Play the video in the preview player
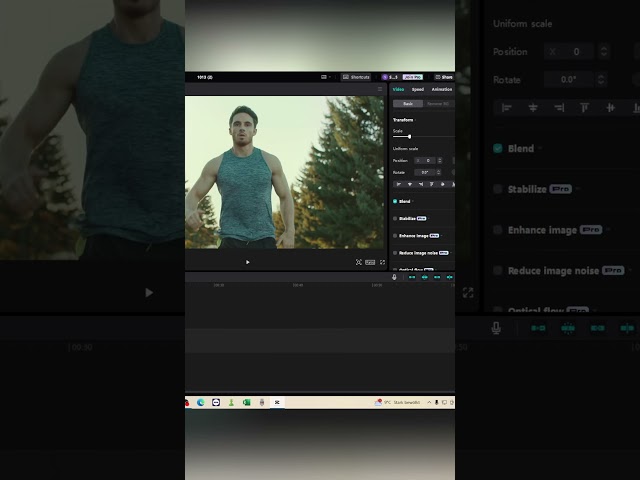Viewport: 640px width, 480px height. [x=247, y=262]
